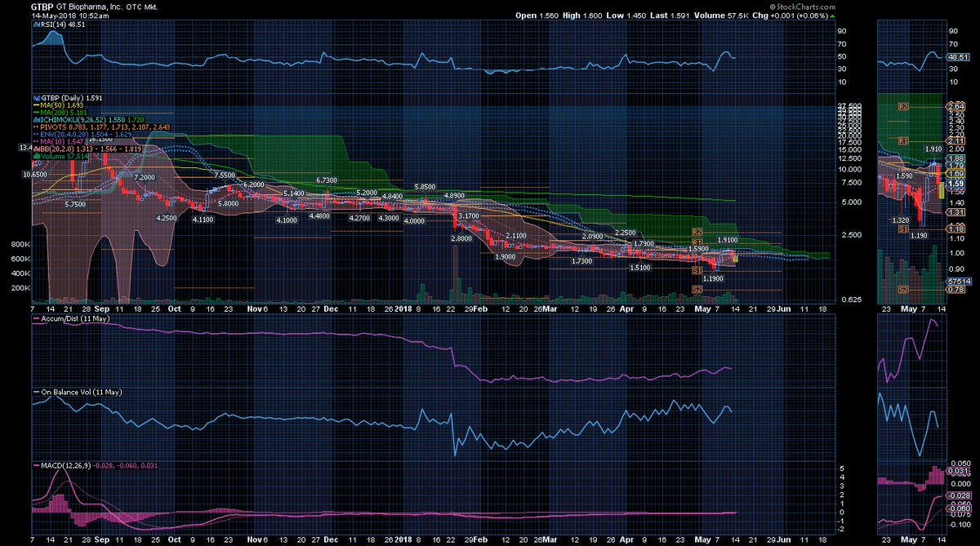This screenshot has height=546, width=980.
Task: Click the '0.031' MACD histogram tag in zoom panel
Action: 957,469
